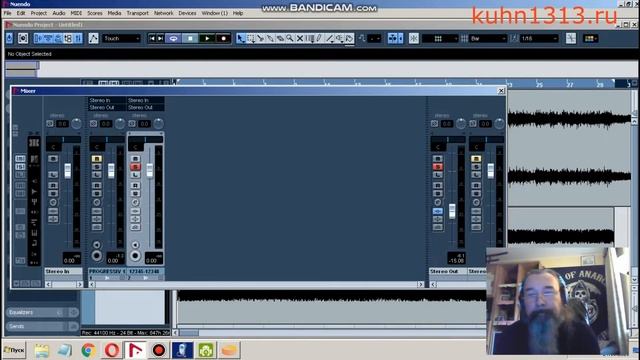
Task: Click the Show Inspector toolbar icon
Action: [39, 38]
